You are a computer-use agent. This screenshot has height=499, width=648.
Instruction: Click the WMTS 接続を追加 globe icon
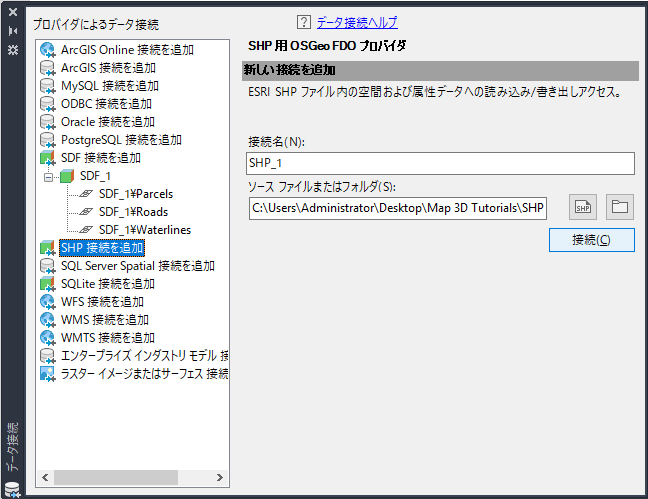(47, 338)
